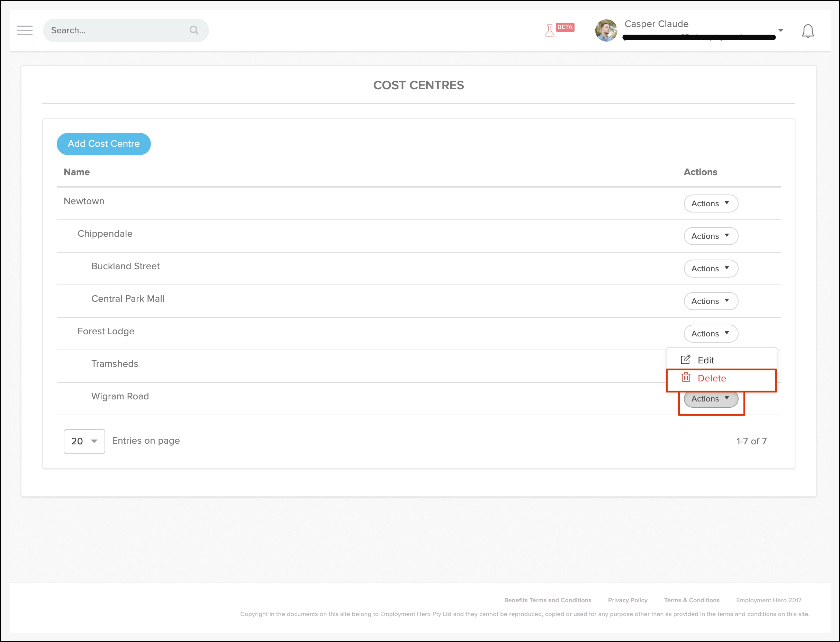Open the Terms & Conditions link
This screenshot has width=840, height=642.
tap(691, 600)
